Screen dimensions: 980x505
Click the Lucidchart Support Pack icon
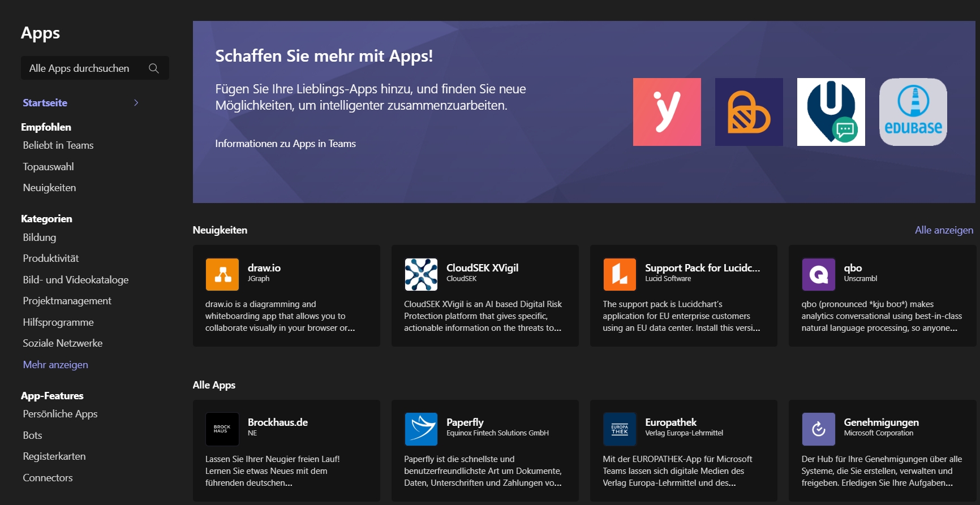[620, 274]
